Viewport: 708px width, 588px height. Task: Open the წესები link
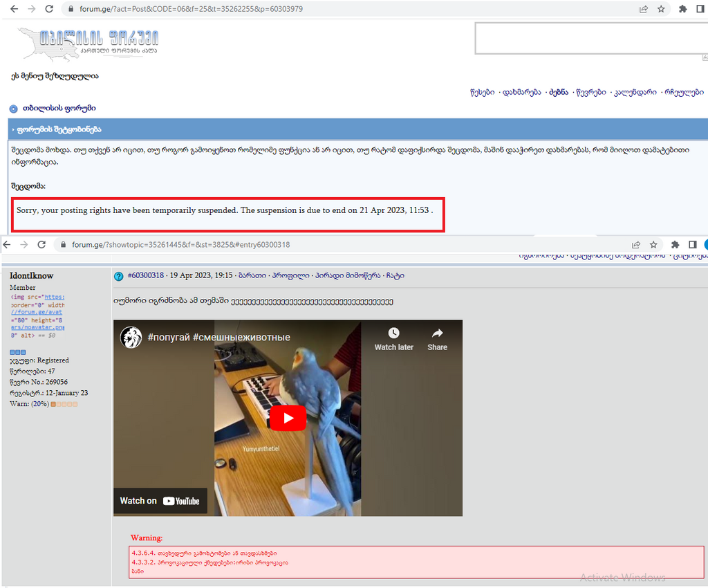tap(482, 92)
